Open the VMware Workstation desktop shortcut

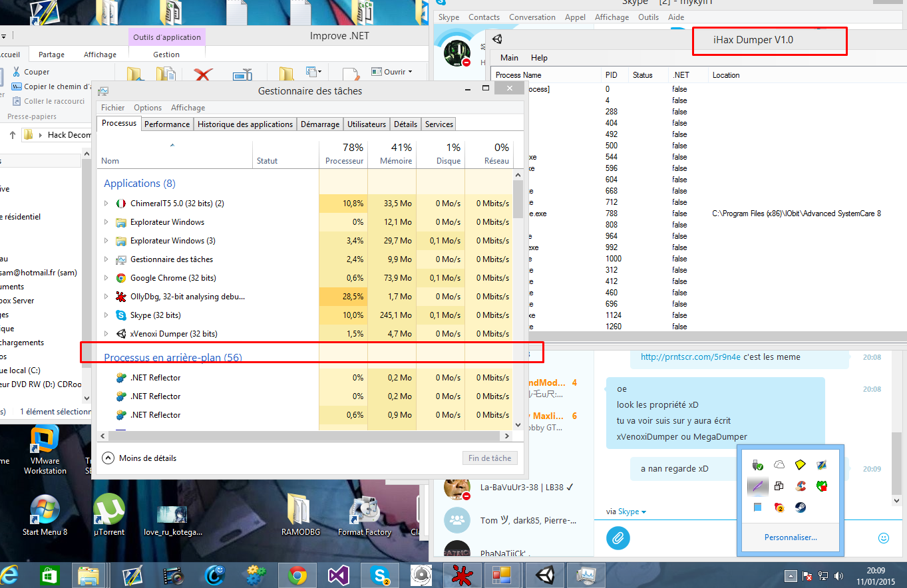(45, 450)
